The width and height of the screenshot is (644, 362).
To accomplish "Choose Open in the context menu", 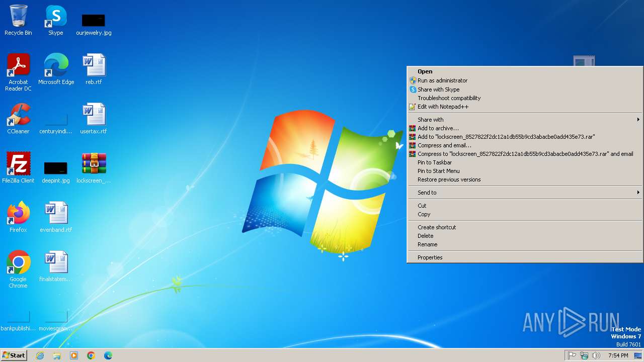I will (525, 71).
